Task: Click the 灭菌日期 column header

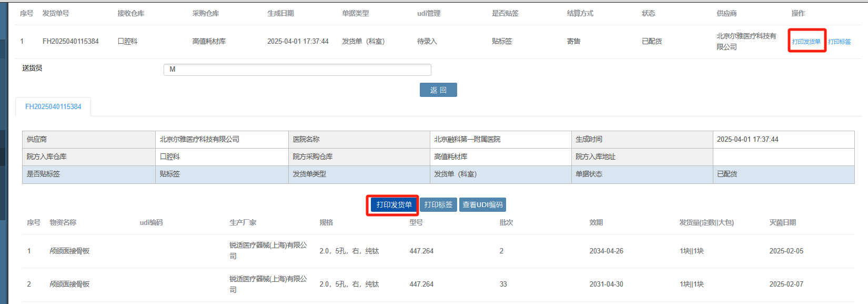Action: click(x=782, y=222)
